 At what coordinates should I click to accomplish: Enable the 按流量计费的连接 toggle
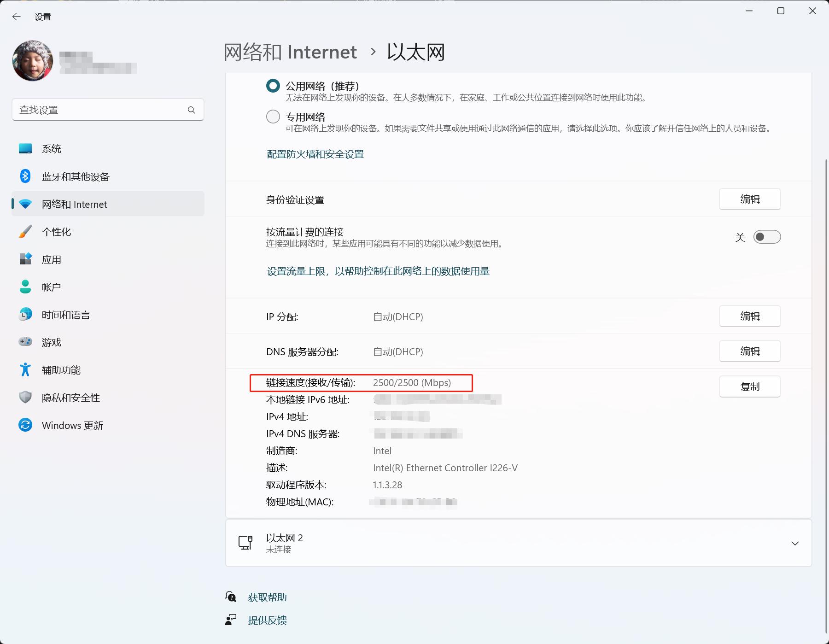coord(766,237)
